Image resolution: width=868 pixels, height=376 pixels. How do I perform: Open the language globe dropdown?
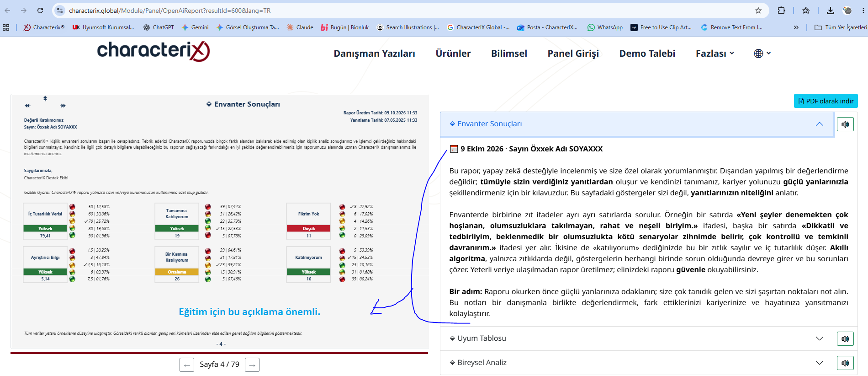[x=762, y=54]
